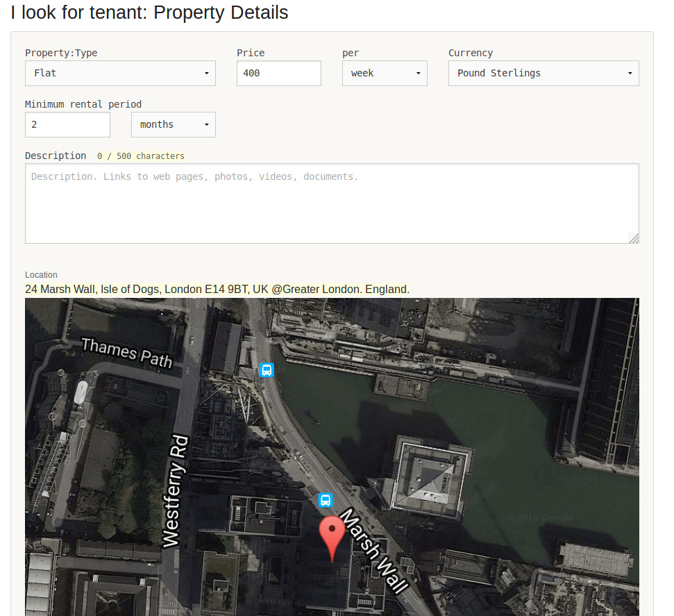This screenshot has height=616, width=674.
Task: Click the '0 / 500 characters' counter
Action: [x=141, y=156]
